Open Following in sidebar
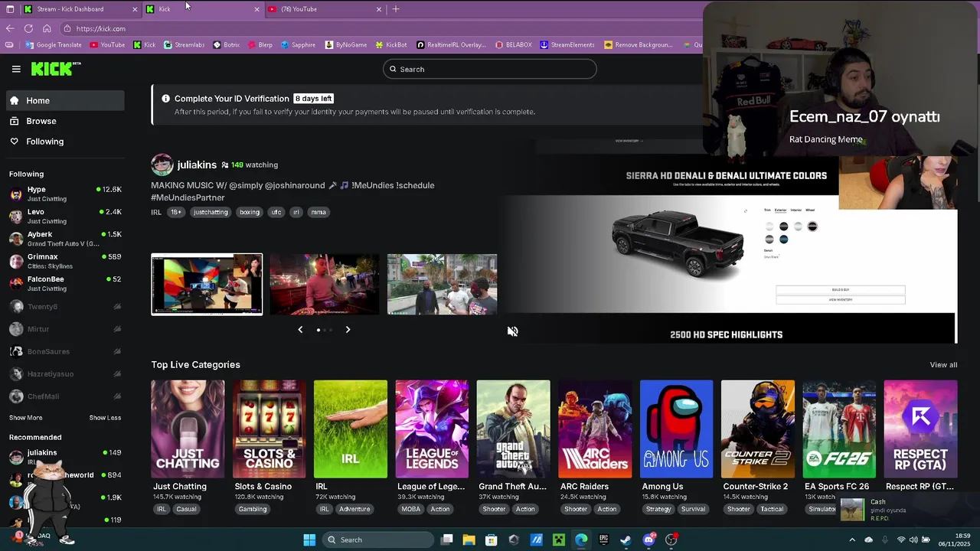The height and width of the screenshot is (551, 980). [65, 142]
